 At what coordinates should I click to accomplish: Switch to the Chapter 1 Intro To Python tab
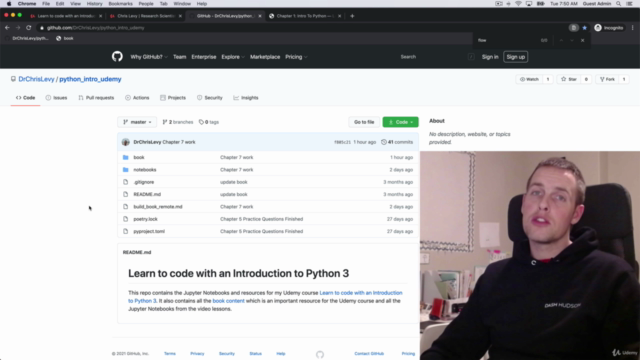pyautogui.click(x=305, y=16)
